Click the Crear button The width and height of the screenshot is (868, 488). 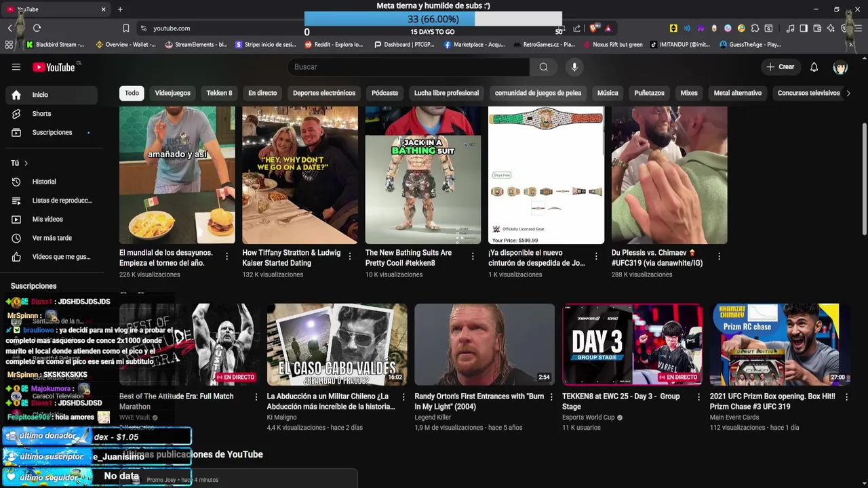point(780,67)
